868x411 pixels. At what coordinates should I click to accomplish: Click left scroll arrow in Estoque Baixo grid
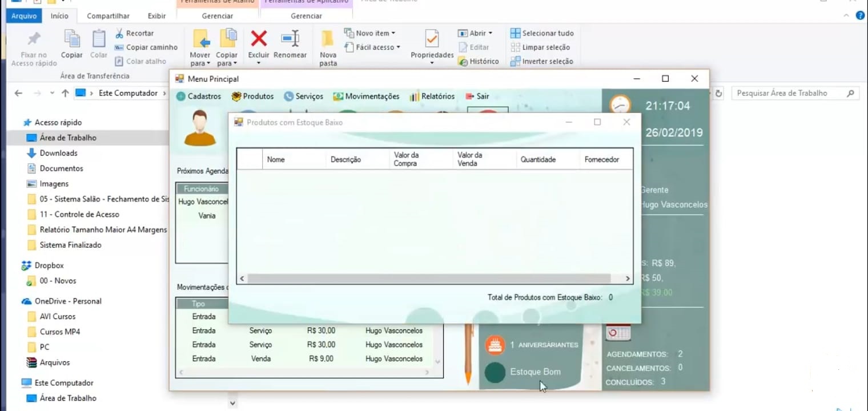242,279
